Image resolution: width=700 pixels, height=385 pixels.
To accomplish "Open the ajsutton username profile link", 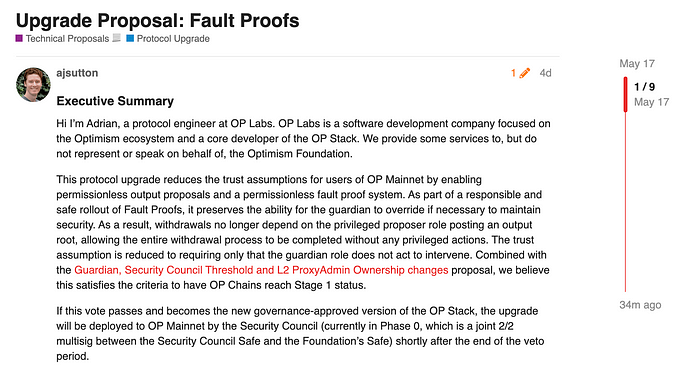I will pos(77,73).
